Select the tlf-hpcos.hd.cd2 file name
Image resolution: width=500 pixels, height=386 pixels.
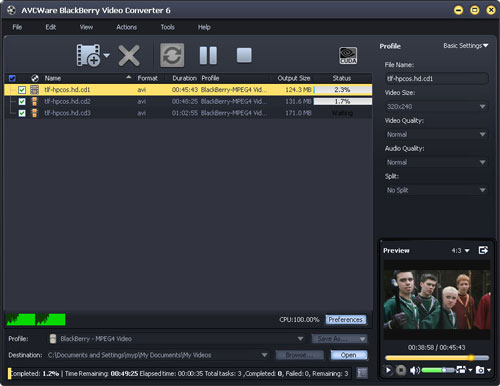pyautogui.click(x=67, y=101)
